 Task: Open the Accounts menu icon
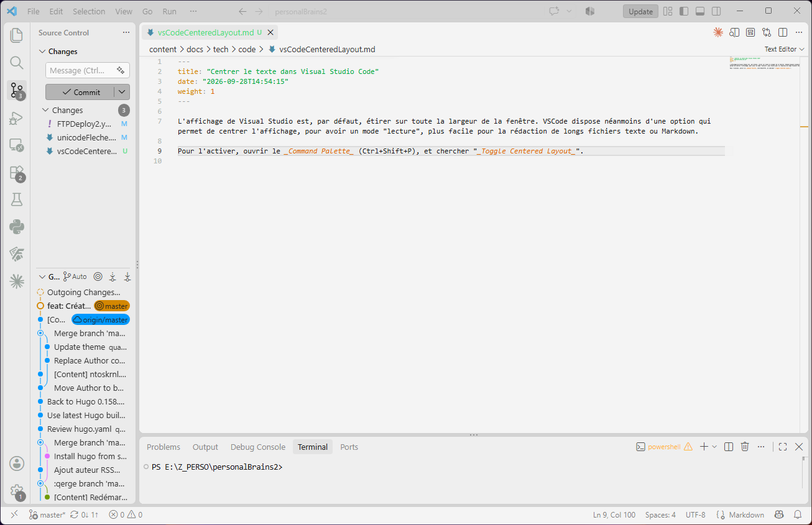click(x=17, y=463)
